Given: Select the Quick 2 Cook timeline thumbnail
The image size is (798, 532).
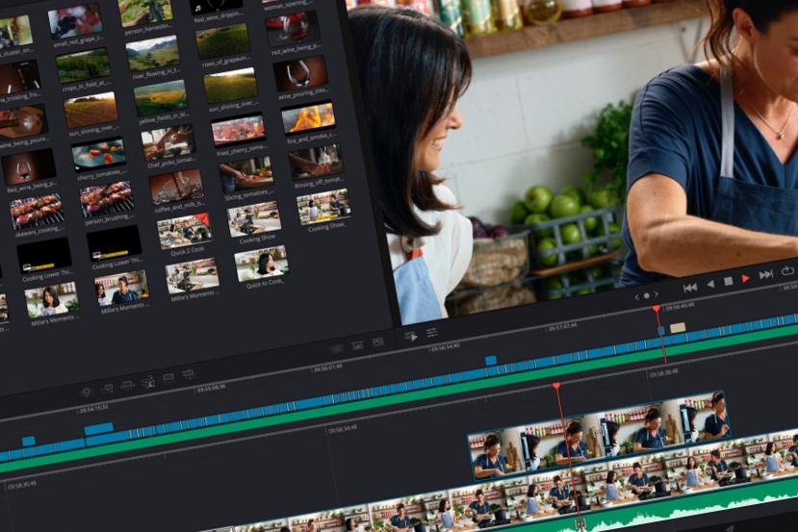Looking at the screenshot, I should point(184,232).
